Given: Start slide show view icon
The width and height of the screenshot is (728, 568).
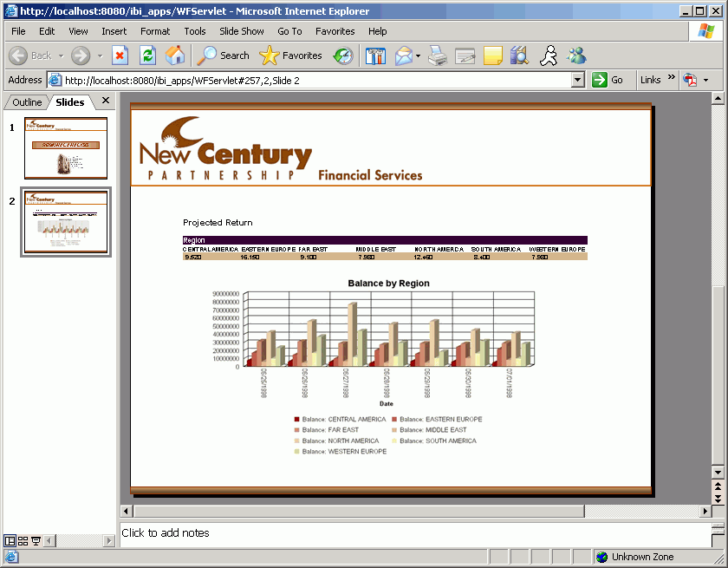Looking at the screenshot, I should pyautogui.click(x=36, y=540).
